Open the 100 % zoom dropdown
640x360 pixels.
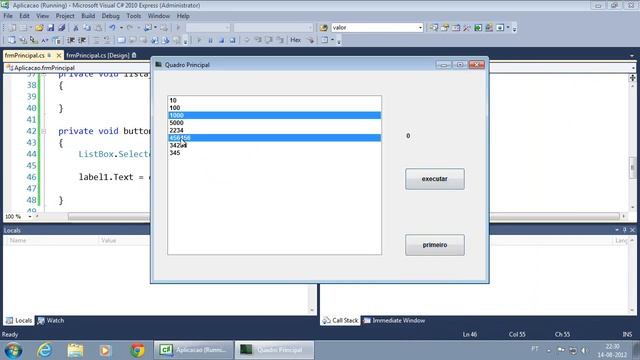pyautogui.click(x=30, y=216)
